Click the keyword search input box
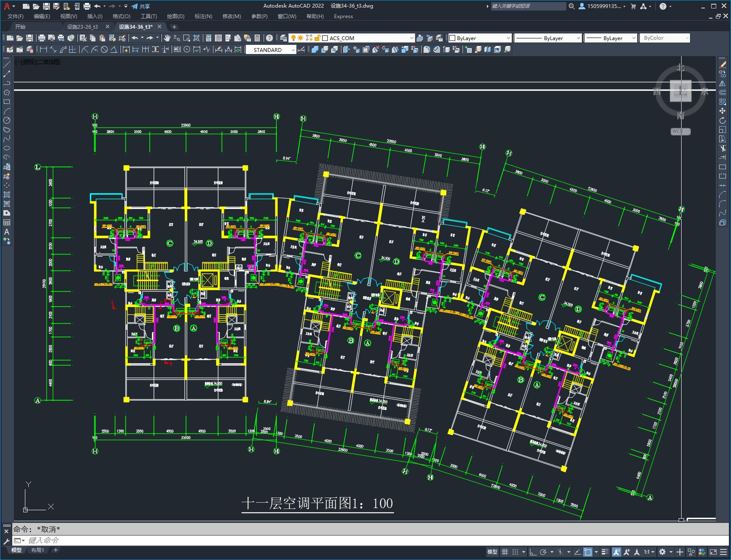Viewport: 731px width, 560px height. click(x=529, y=6)
